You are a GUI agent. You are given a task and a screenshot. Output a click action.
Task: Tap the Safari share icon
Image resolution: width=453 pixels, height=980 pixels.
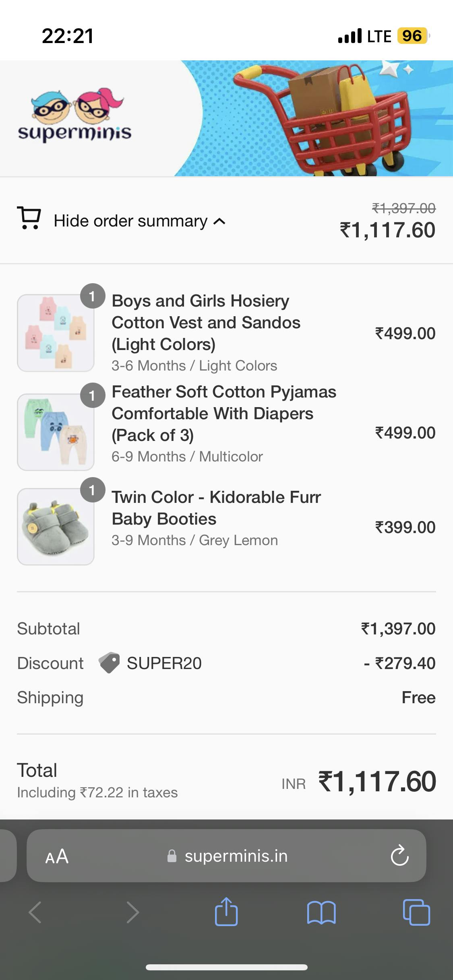coord(226,912)
